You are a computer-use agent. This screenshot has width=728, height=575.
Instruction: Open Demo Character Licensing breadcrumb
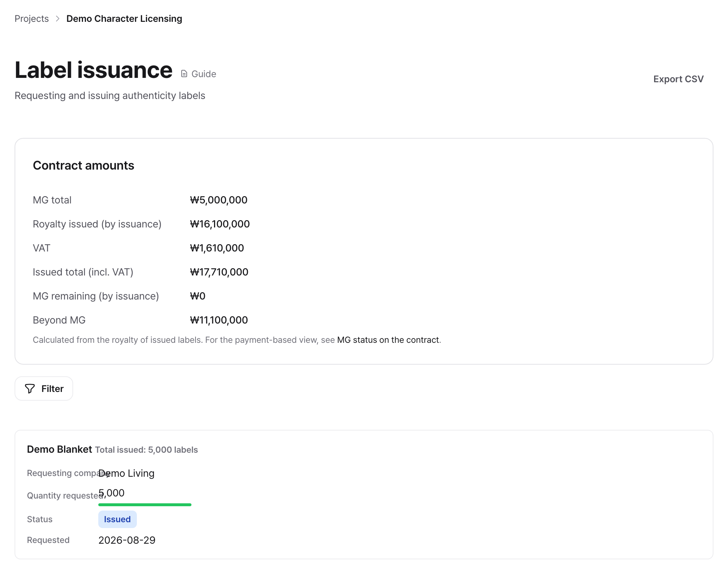click(124, 19)
